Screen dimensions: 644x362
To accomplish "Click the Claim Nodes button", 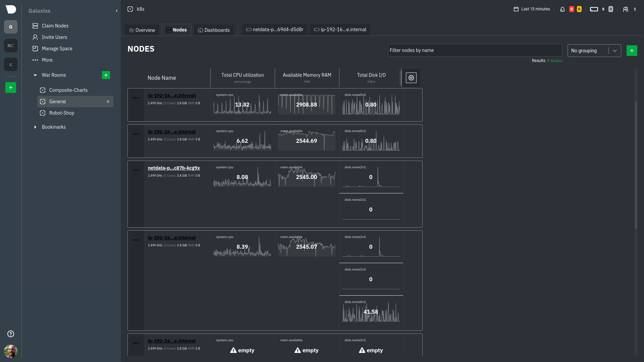I will [55, 25].
